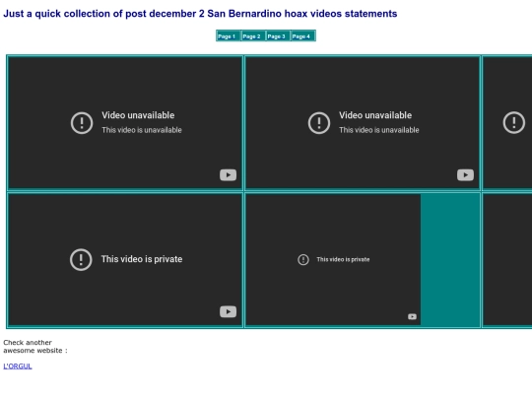Click warning icon in second unavailable video

[319, 123]
